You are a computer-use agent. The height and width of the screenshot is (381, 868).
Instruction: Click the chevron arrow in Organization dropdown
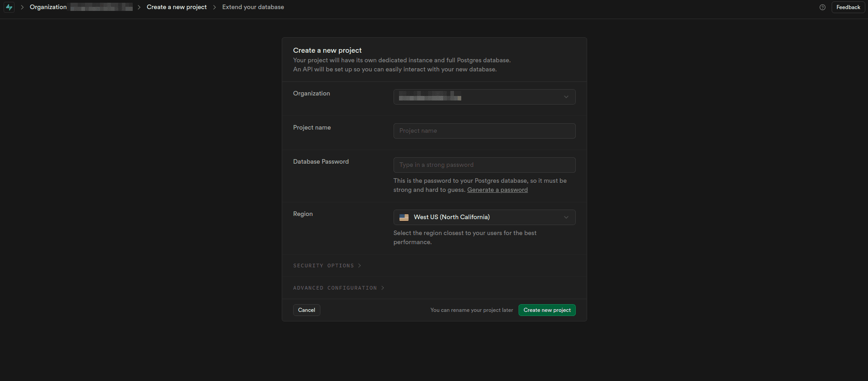[566, 97]
